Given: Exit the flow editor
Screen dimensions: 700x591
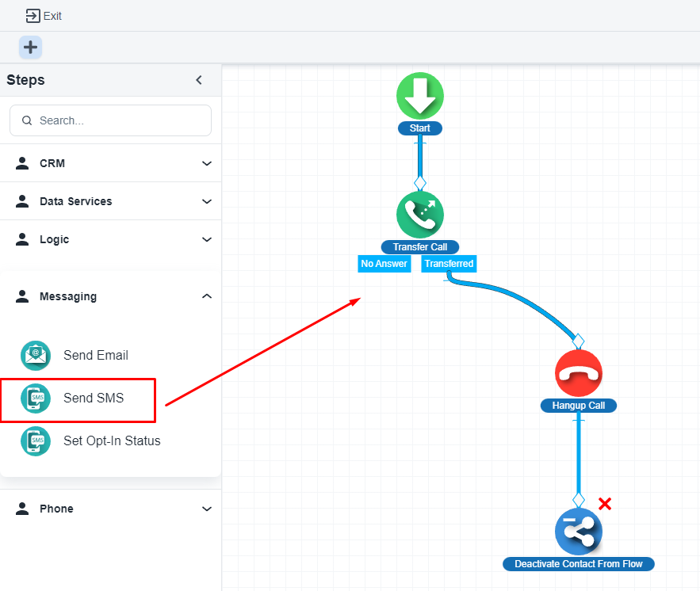Looking at the screenshot, I should (x=44, y=16).
